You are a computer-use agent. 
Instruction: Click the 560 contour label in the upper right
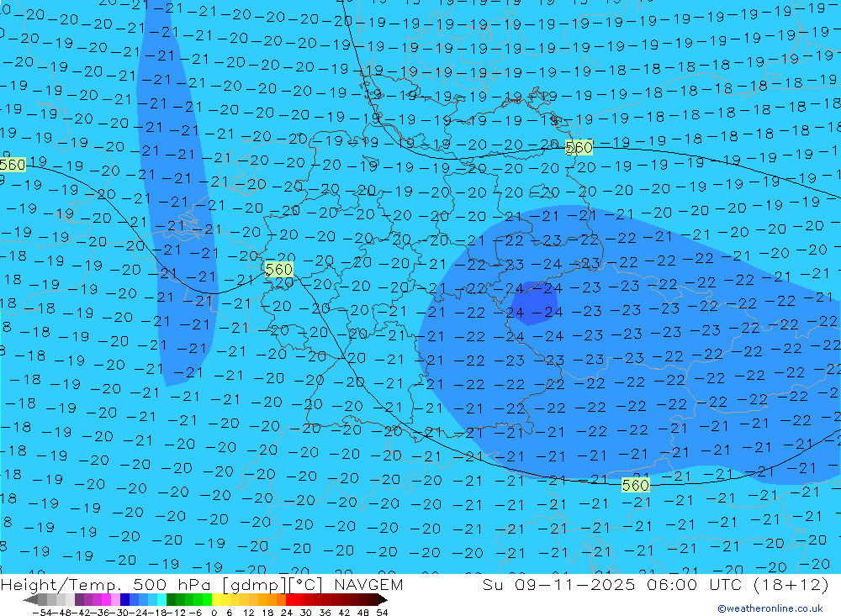coord(579,147)
